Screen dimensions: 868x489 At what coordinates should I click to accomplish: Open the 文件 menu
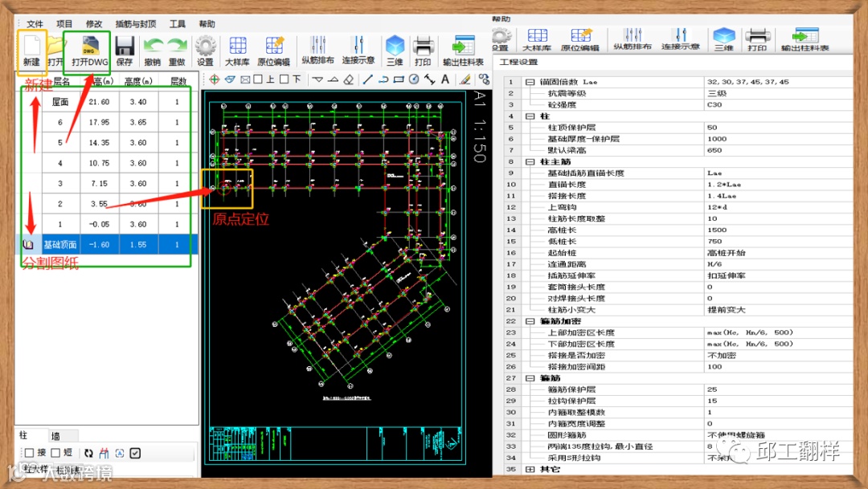(x=35, y=24)
